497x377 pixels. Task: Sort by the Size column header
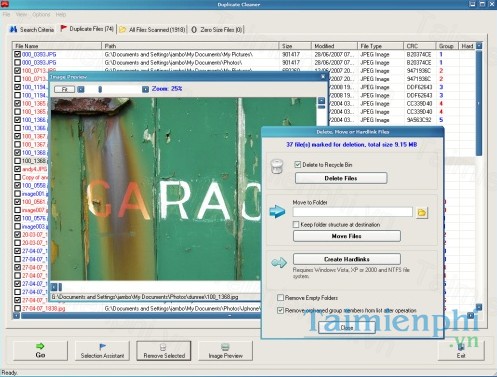[x=295, y=46]
